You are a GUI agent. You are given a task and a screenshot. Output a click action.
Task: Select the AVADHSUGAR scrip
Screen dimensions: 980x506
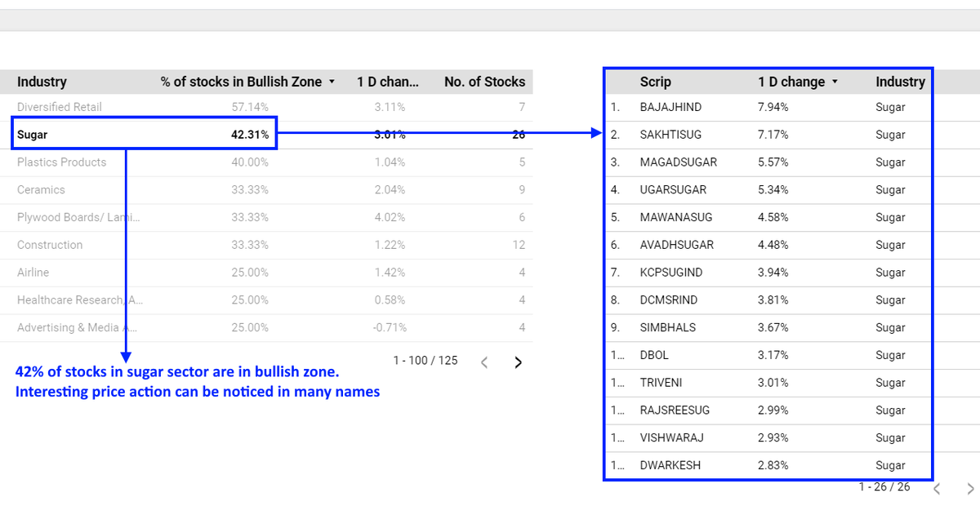pos(676,246)
